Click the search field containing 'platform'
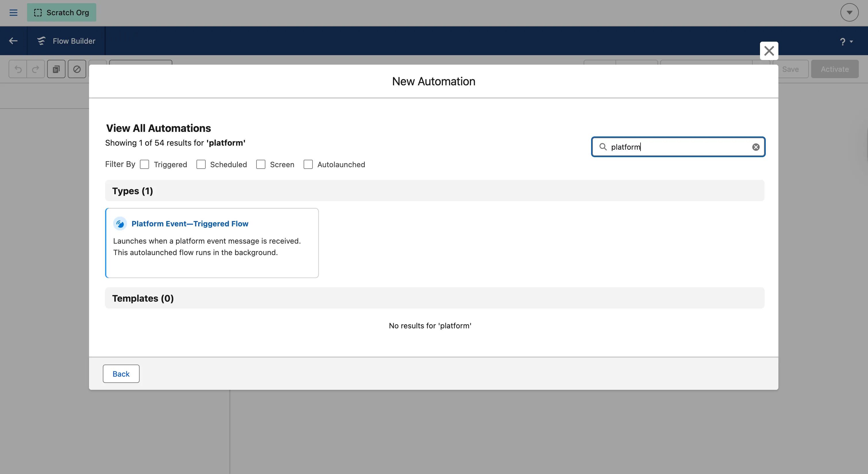The height and width of the screenshot is (474, 868). [x=678, y=147]
